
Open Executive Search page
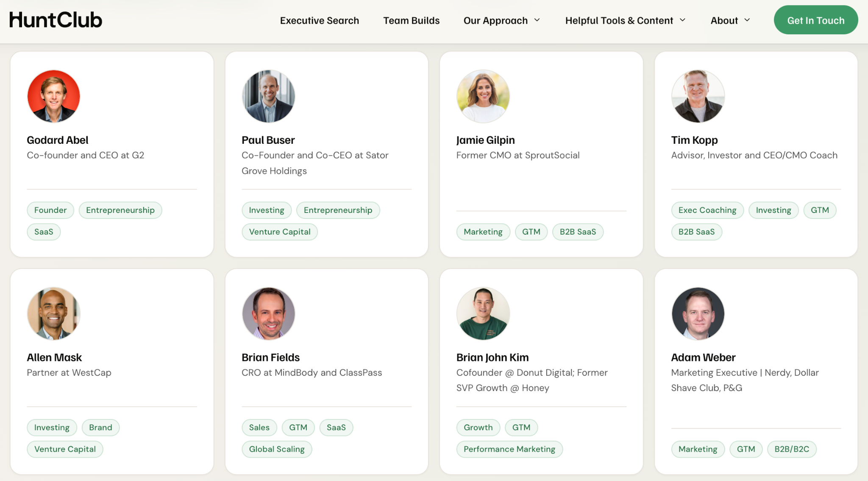pos(319,20)
